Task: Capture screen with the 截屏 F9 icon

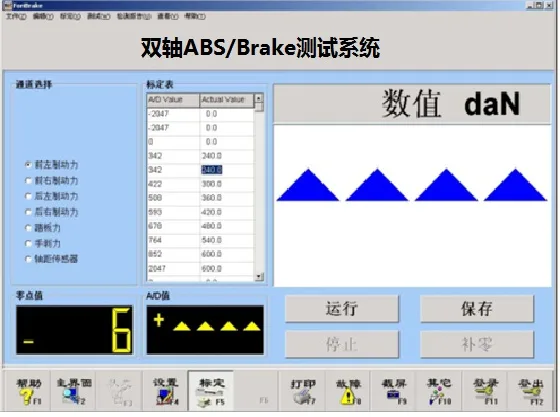Action: point(394,392)
